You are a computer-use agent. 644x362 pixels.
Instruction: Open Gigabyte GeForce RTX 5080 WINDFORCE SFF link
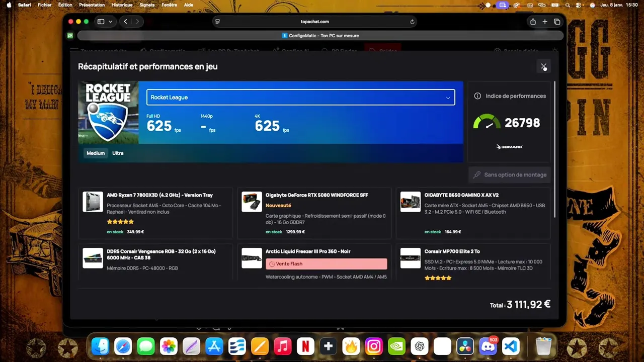[x=317, y=195]
